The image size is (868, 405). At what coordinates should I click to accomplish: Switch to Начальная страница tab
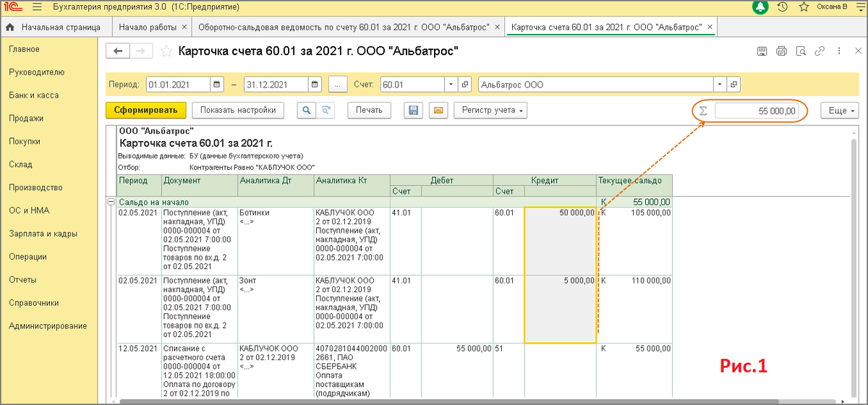54,27
